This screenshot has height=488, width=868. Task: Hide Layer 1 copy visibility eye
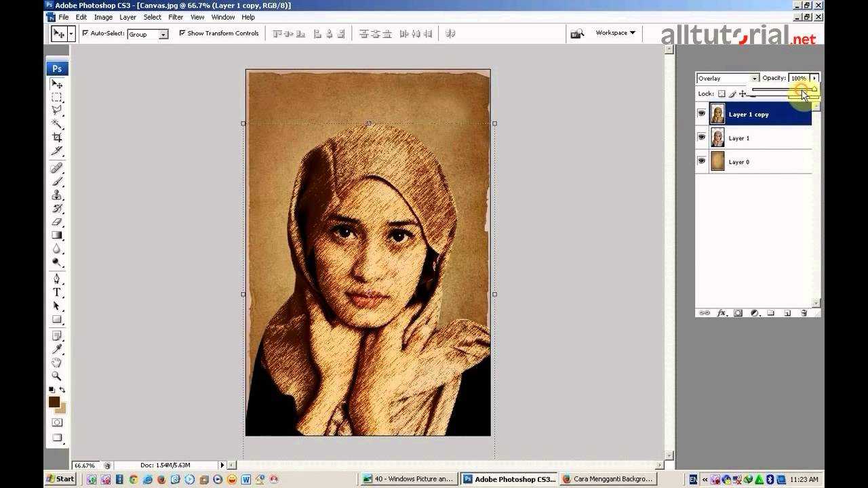click(702, 114)
